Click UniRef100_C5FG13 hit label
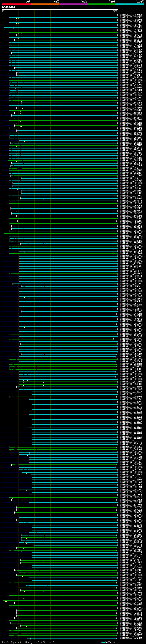The height and width of the screenshot is (644, 146). [131, 510]
